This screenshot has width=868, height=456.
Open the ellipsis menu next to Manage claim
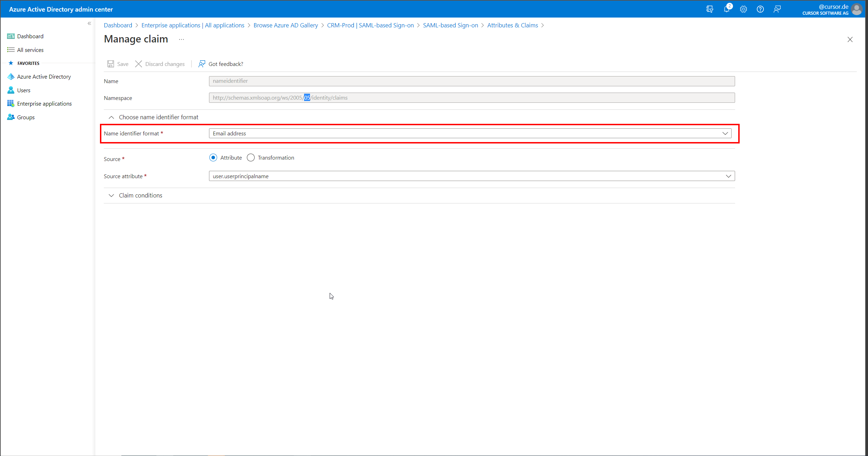pos(181,39)
